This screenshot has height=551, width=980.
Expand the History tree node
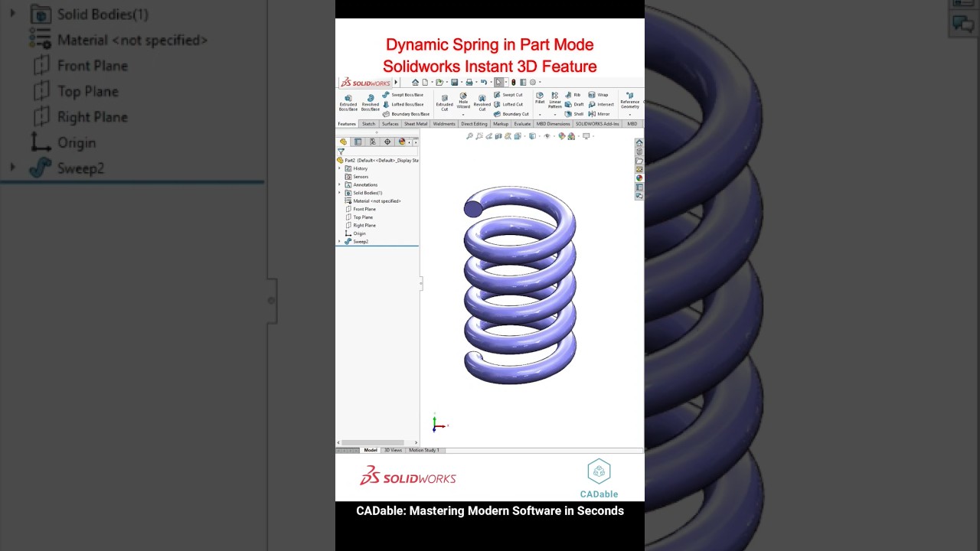[x=339, y=168]
